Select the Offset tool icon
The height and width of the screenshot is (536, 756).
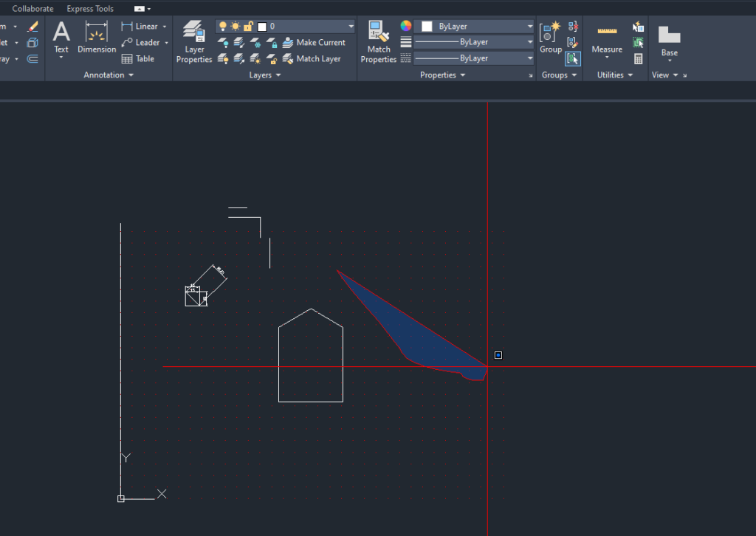point(32,59)
